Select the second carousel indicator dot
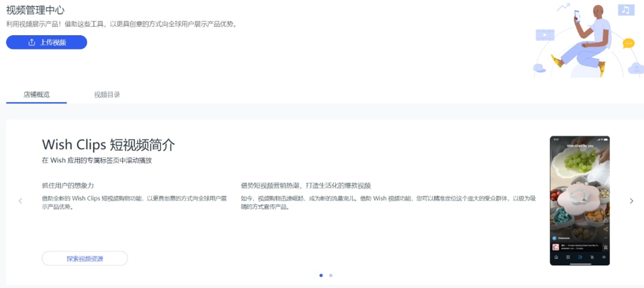Image resolution: width=644 pixels, height=288 pixels. click(330, 275)
